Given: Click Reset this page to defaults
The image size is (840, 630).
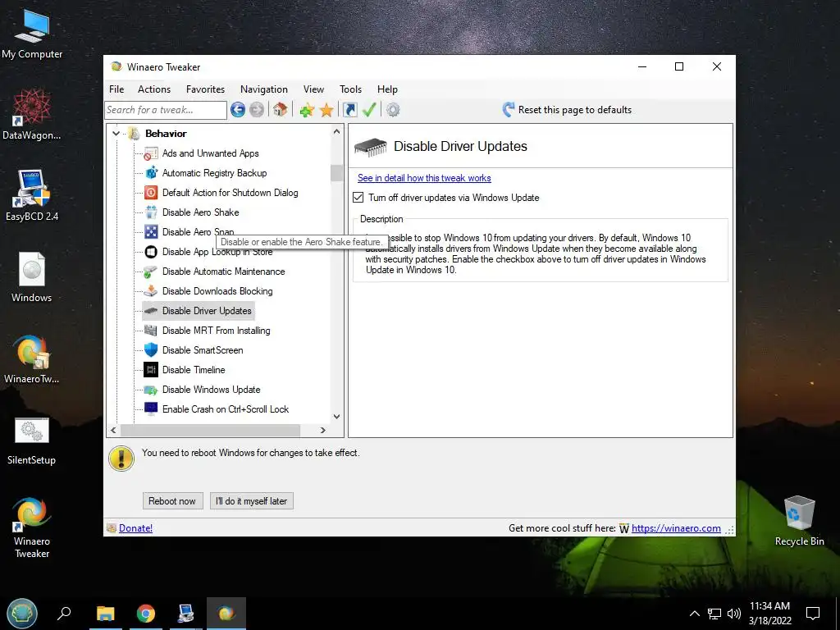Looking at the screenshot, I should coord(567,110).
